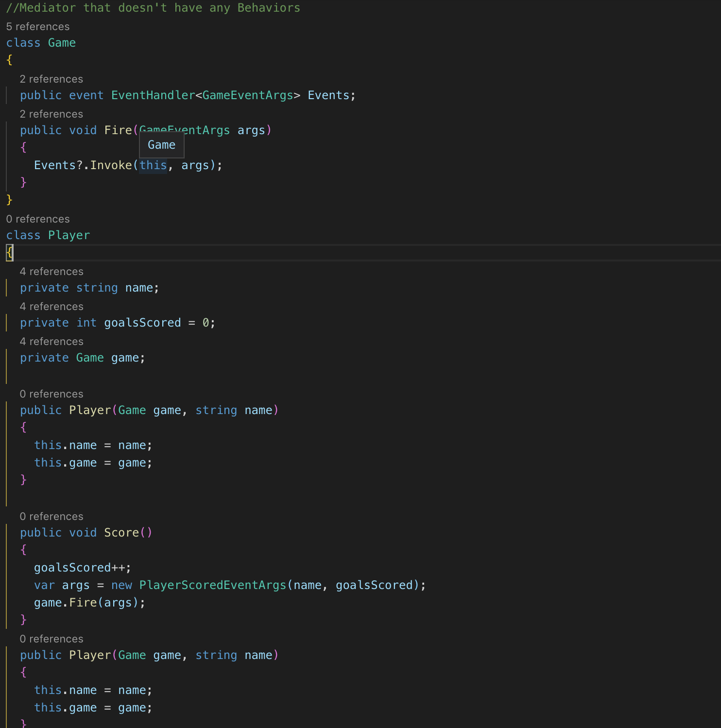Screen dimensions: 721x728
Task: Open '2 references' lens above Fire method
Action: pyautogui.click(x=51, y=114)
